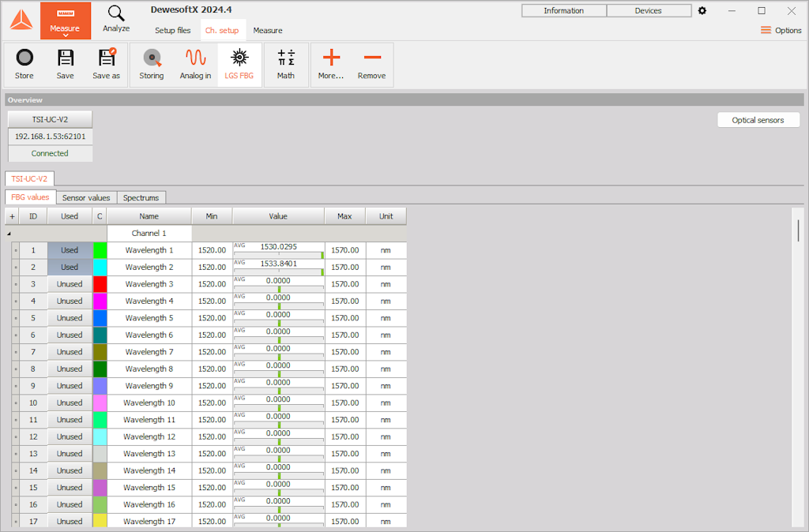The image size is (809, 532).
Task: Click the TSI-UC-V2 device button
Action: (x=50, y=120)
